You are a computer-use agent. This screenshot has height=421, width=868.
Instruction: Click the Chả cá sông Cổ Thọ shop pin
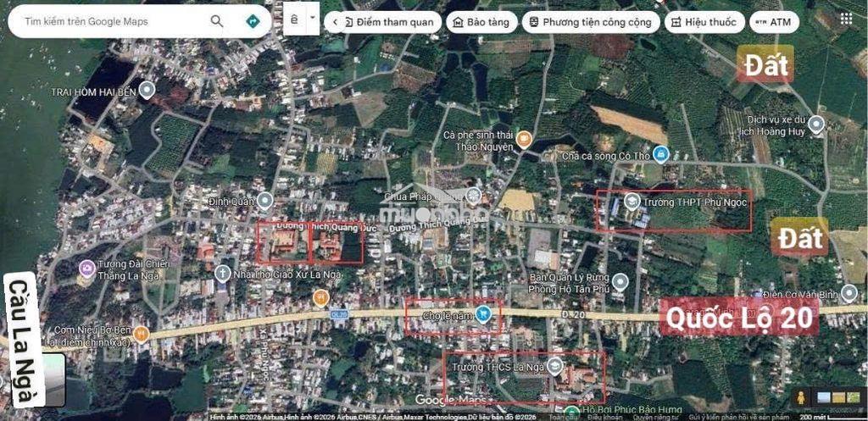660,154
